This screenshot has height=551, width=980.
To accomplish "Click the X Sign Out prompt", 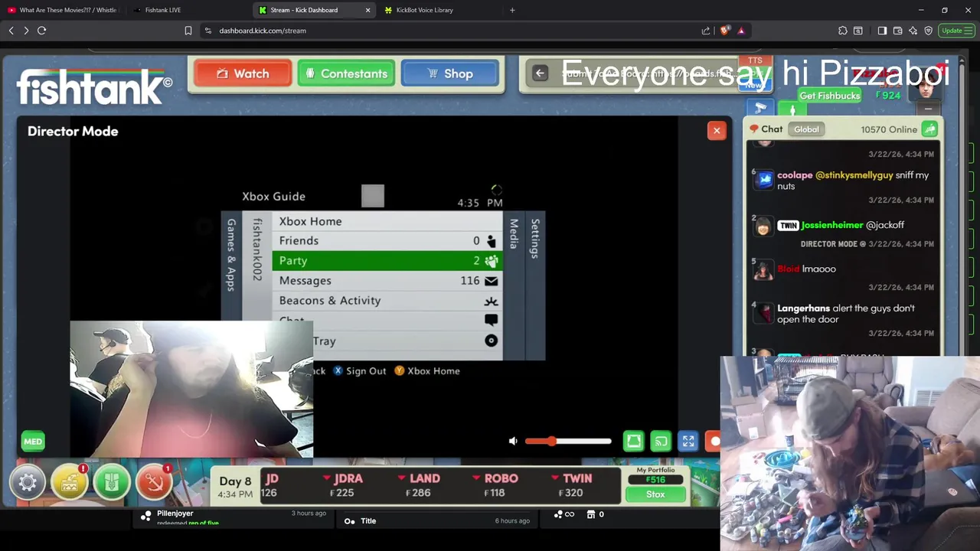I will coord(360,371).
